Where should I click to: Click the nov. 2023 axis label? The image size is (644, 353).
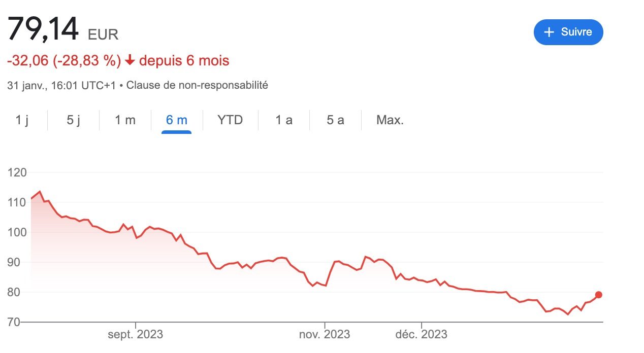point(324,334)
